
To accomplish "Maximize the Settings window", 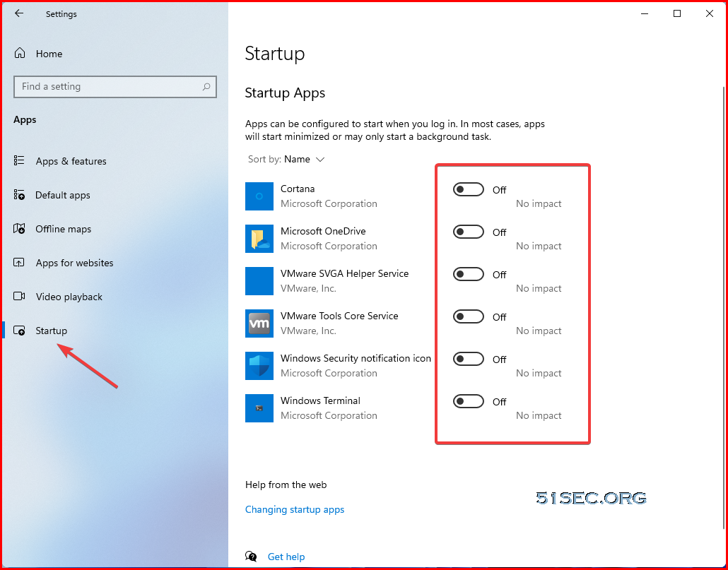I will pos(677,14).
